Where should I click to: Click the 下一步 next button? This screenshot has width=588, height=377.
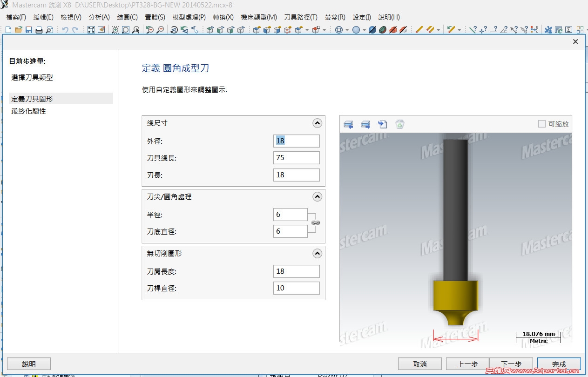click(511, 364)
